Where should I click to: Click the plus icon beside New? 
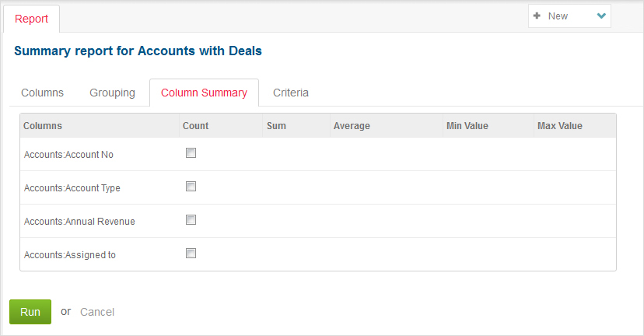coord(537,16)
